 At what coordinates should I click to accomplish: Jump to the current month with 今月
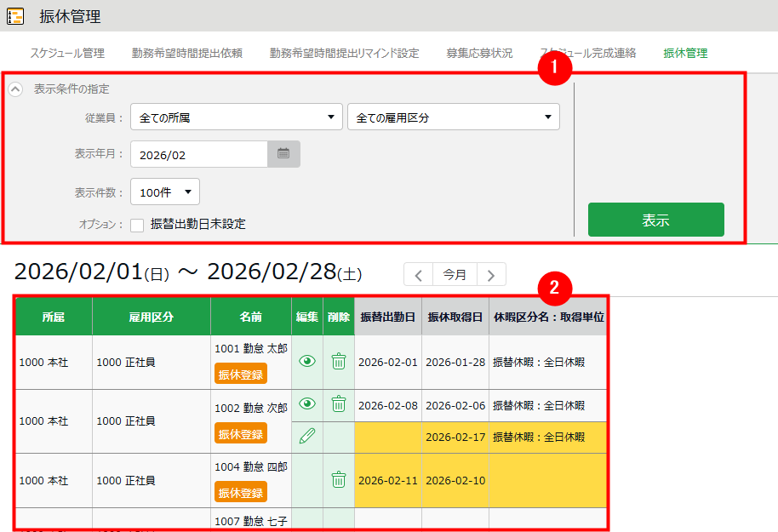point(455,275)
